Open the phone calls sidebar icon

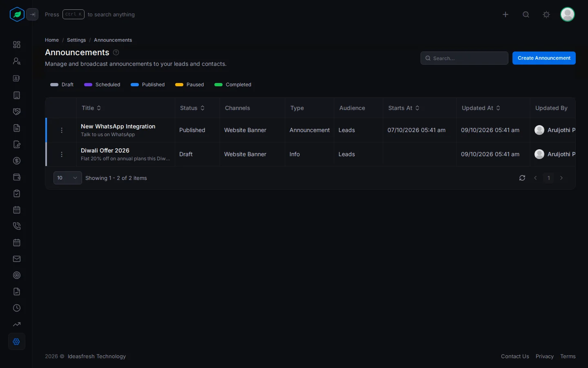click(17, 226)
